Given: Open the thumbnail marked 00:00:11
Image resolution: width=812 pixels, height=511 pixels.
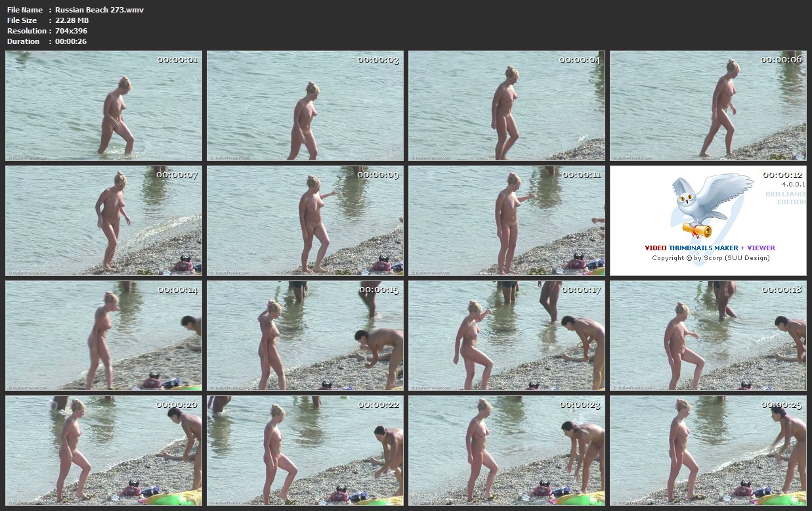Looking at the screenshot, I should point(507,221).
